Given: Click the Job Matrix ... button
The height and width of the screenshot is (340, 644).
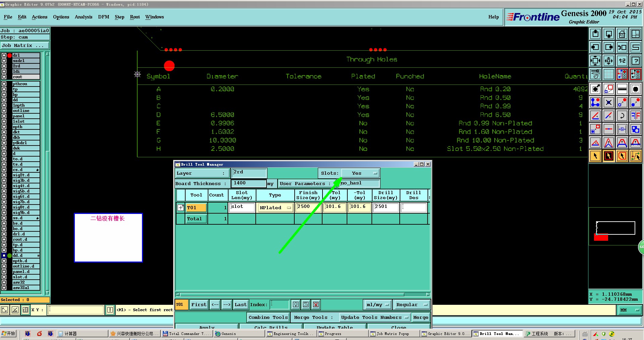Looking at the screenshot, I should (25, 45).
